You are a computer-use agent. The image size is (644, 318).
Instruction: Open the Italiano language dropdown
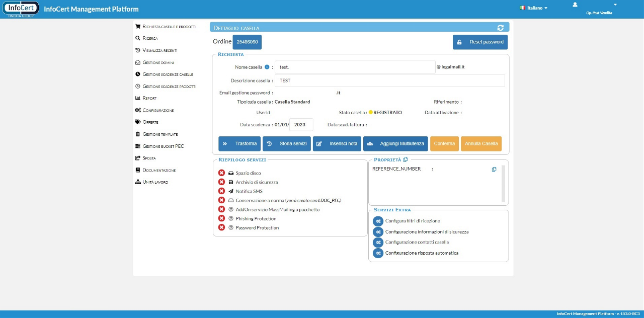[x=534, y=8]
